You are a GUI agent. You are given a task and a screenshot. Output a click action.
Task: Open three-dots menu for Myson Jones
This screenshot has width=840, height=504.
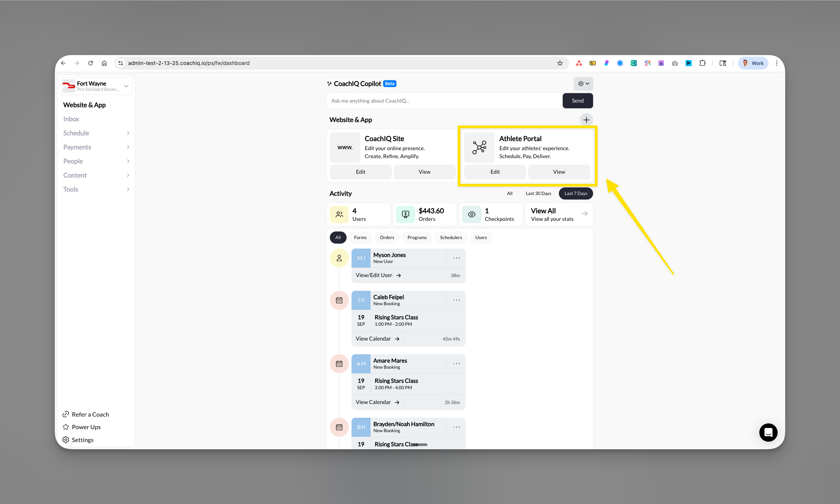(x=456, y=258)
